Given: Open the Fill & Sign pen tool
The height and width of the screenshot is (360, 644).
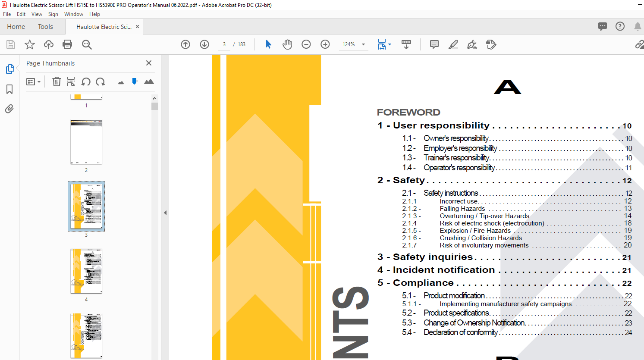Looking at the screenshot, I should click(x=472, y=44).
